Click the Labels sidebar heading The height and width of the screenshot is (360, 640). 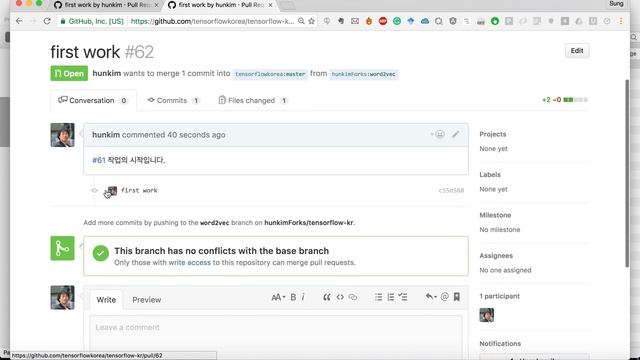pyautogui.click(x=490, y=174)
